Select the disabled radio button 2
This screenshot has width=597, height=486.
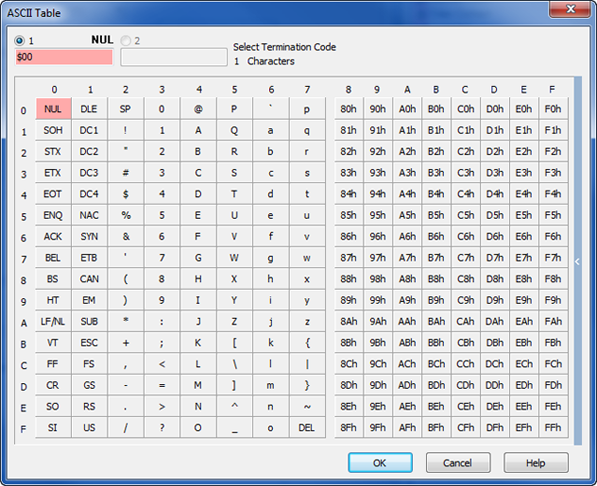(126, 40)
